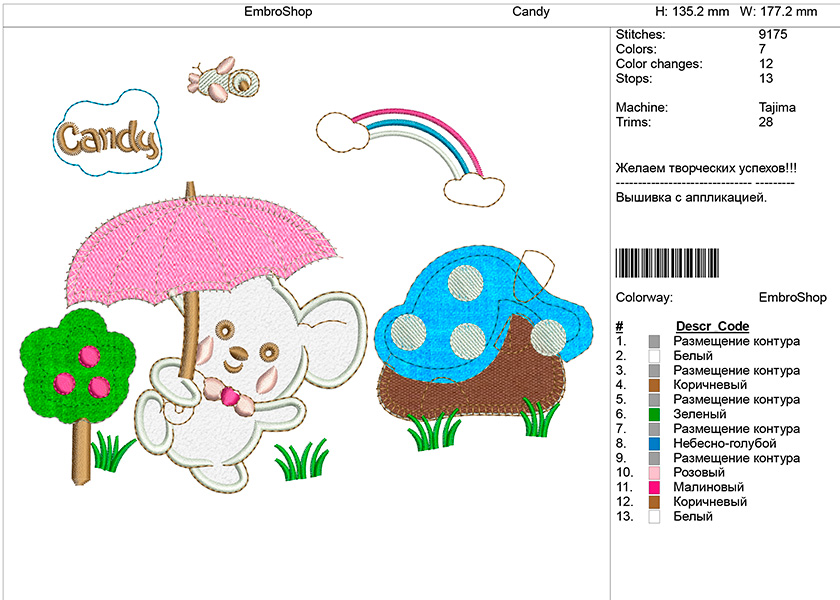Screen dimensions: 840x600
Task: Pick the pink swatch labeled Розовый
Action: coord(654,473)
